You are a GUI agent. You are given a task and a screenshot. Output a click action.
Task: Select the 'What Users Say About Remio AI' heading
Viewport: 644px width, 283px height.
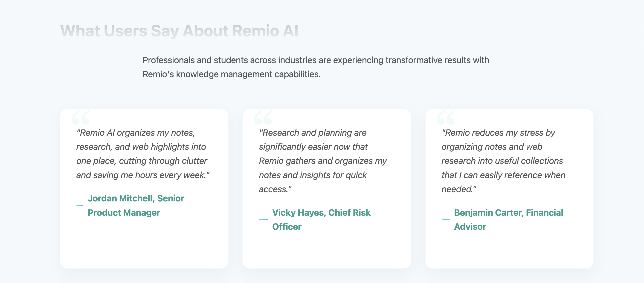[x=179, y=31]
